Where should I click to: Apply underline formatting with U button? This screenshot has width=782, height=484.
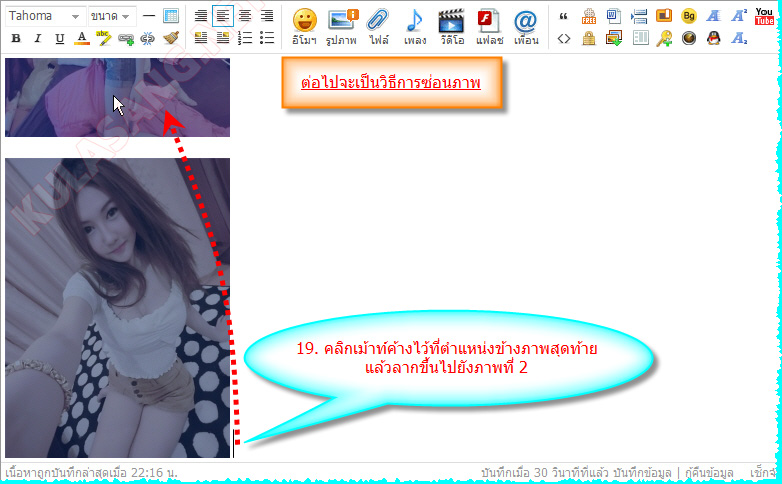pos(60,38)
